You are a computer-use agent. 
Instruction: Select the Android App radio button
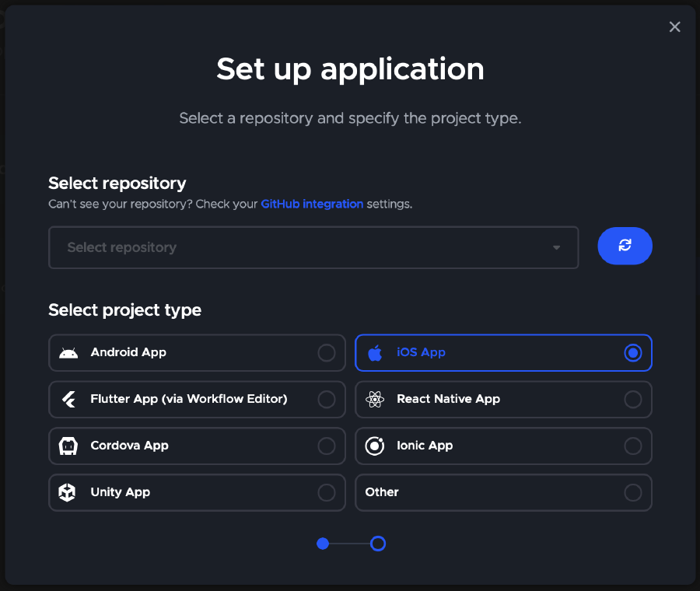[x=327, y=353]
